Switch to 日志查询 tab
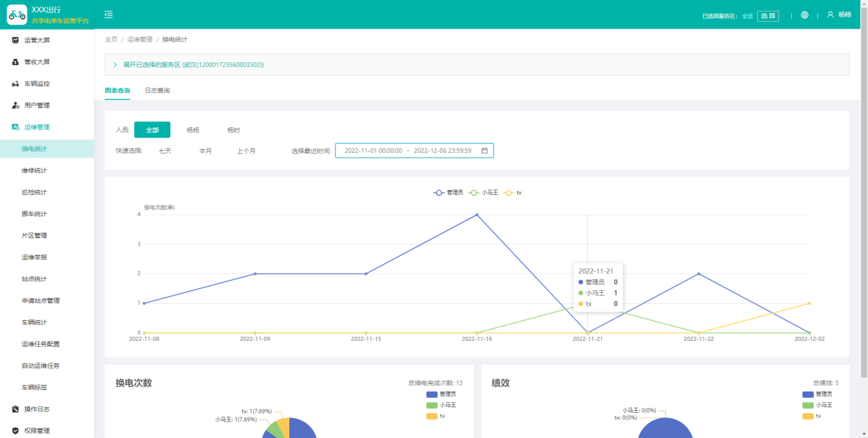The height and width of the screenshot is (438, 868). click(x=157, y=90)
